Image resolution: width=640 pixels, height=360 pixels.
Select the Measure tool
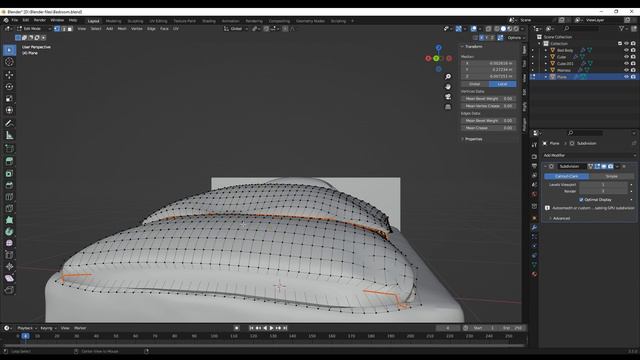9,135
